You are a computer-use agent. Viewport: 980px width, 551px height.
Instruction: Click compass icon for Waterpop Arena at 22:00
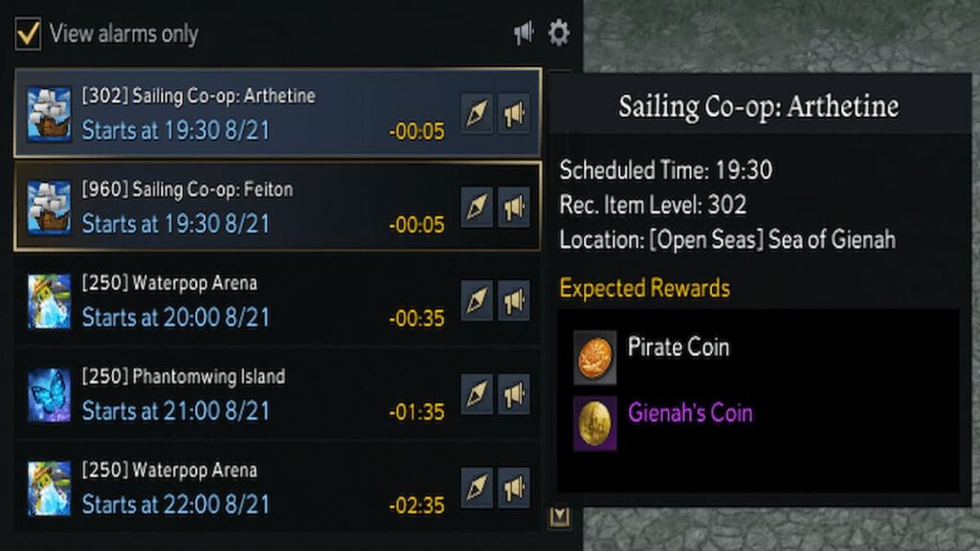477,488
